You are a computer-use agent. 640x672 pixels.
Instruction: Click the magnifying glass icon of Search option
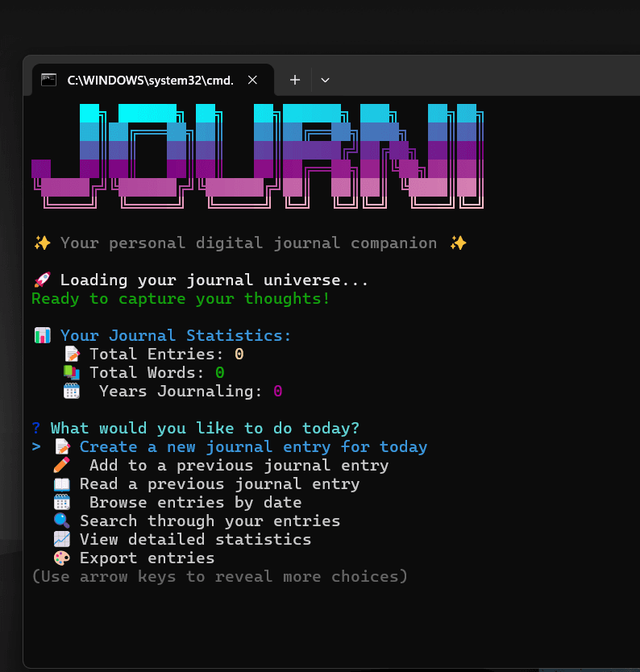pos(62,521)
